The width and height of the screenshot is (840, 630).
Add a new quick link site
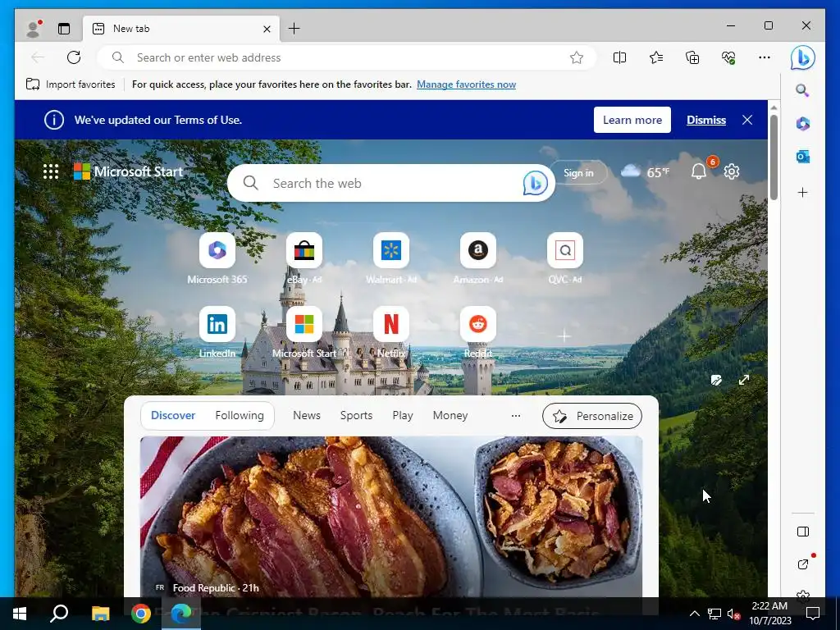tap(564, 336)
